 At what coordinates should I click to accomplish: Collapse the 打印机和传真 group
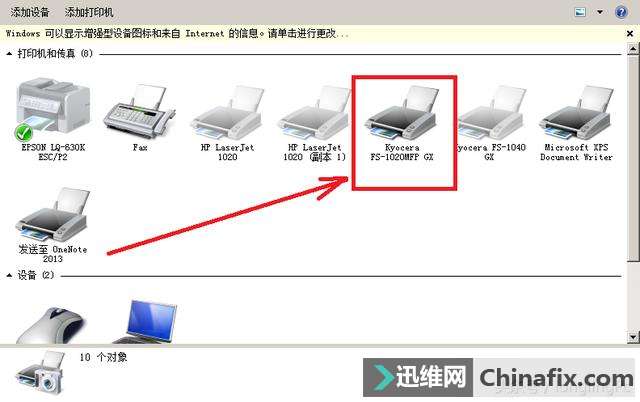9,53
